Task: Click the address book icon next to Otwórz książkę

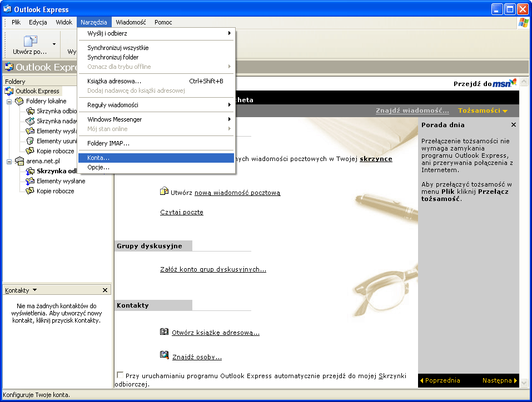Action: (x=164, y=331)
